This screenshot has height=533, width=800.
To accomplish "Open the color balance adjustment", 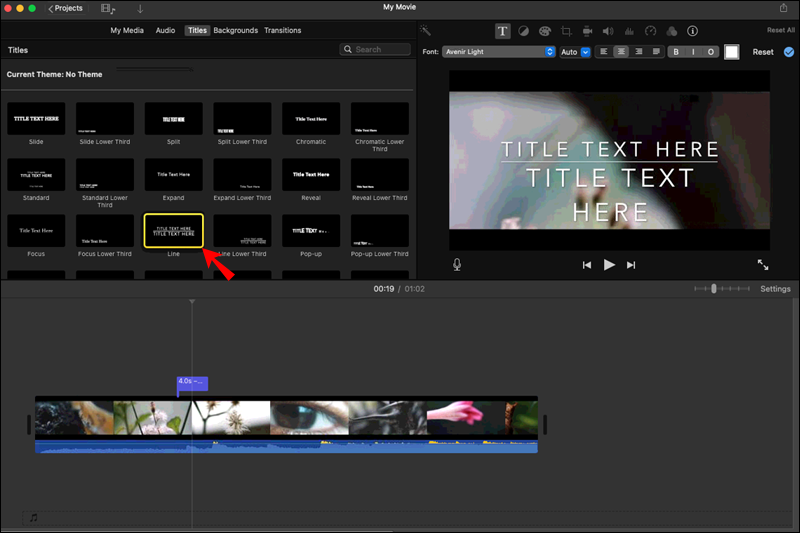I will [x=524, y=31].
